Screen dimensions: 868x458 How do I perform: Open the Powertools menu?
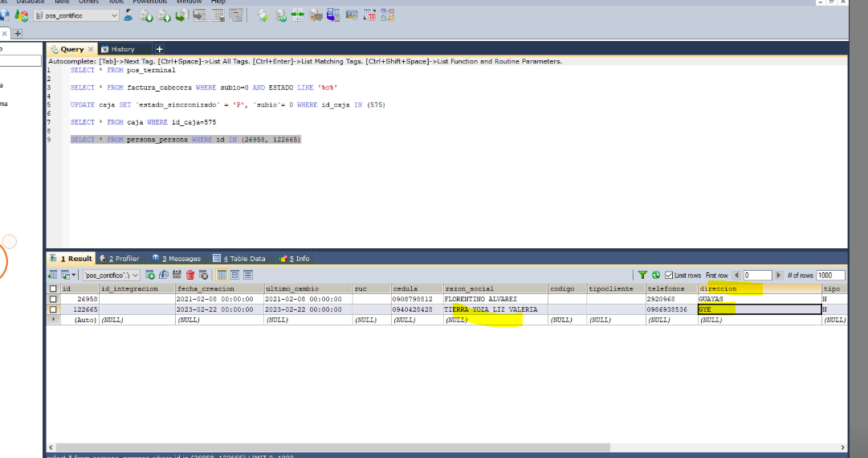pyautogui.click(x=149, y=2)
